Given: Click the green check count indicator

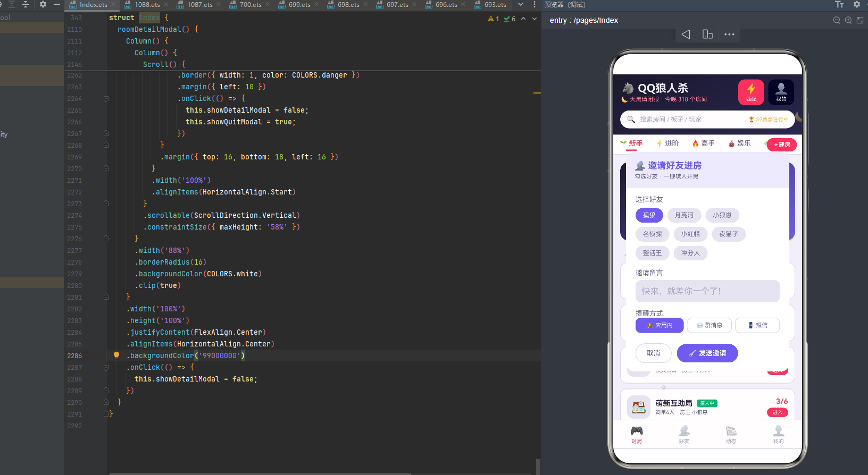Looking at the screenshot, I should click(510, 19).
